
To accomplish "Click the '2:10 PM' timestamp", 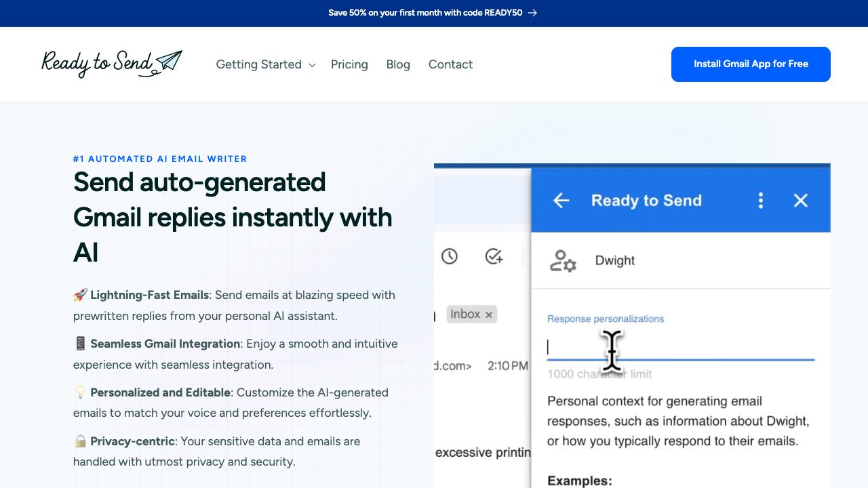I will [508, 366].
